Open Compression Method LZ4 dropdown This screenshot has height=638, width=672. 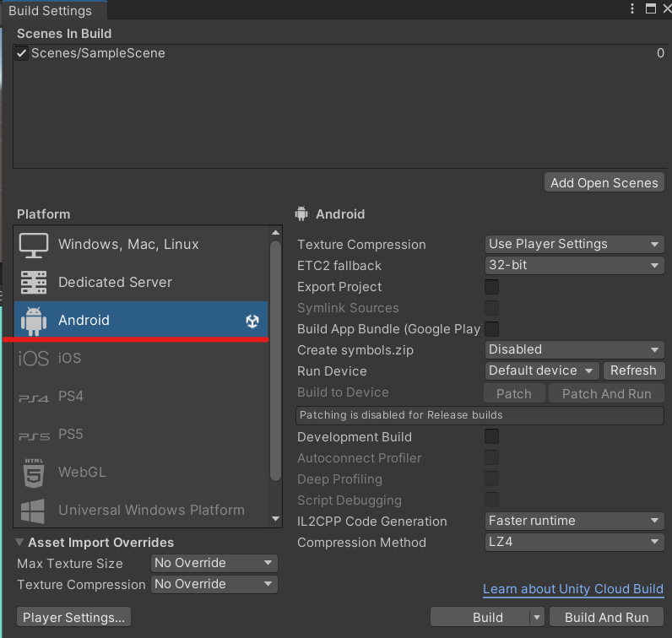574,542
